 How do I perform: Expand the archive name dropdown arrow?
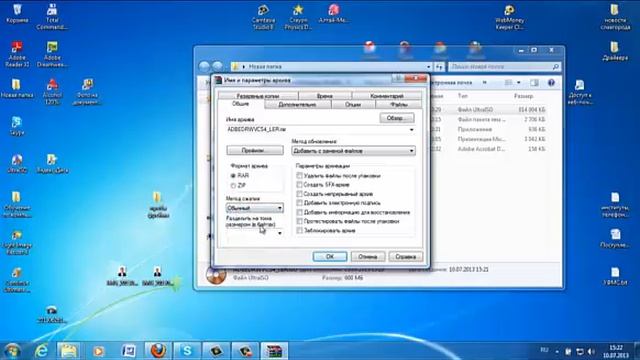(x=411, y=129)
